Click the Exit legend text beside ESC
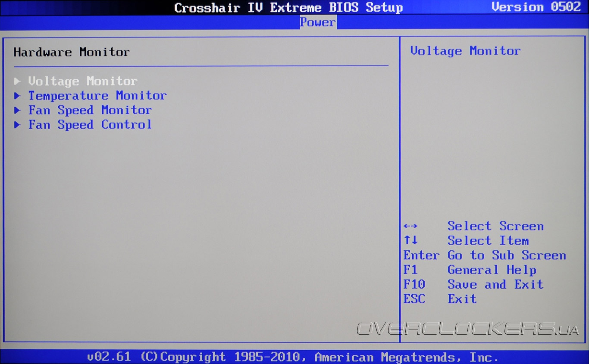This screenshot has width=589, height=364. tap(462, 299)
